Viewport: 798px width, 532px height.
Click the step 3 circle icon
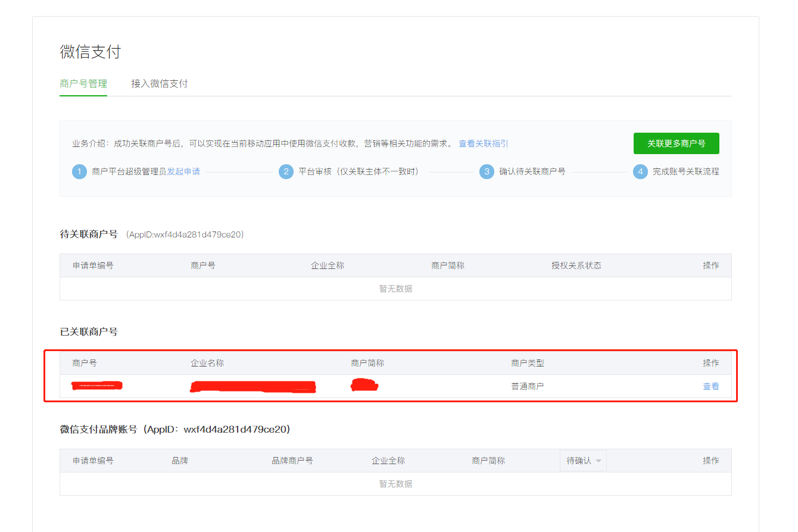click(x=487, y=172)
